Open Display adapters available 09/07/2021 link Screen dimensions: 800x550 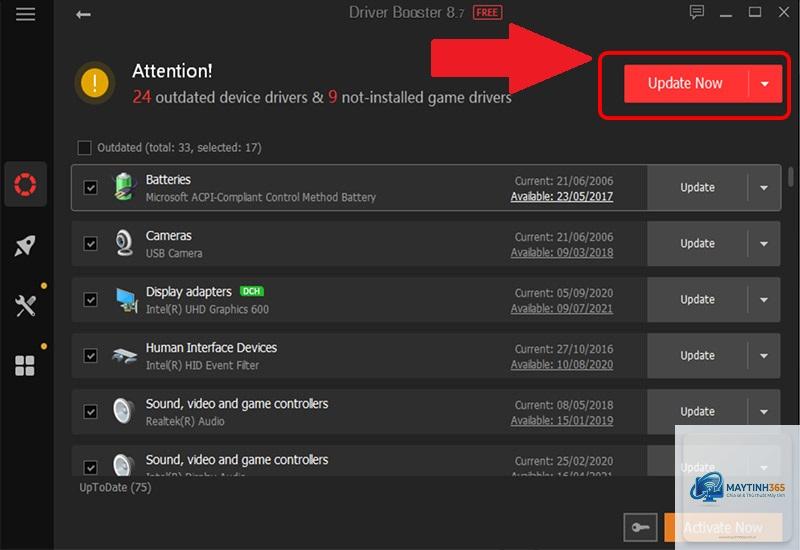(x=562, y=309)
